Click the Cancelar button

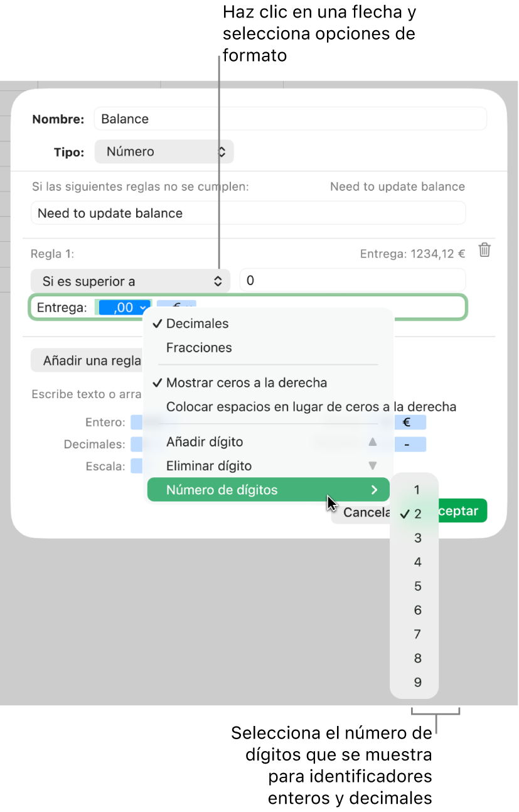(x=361, y=512)
